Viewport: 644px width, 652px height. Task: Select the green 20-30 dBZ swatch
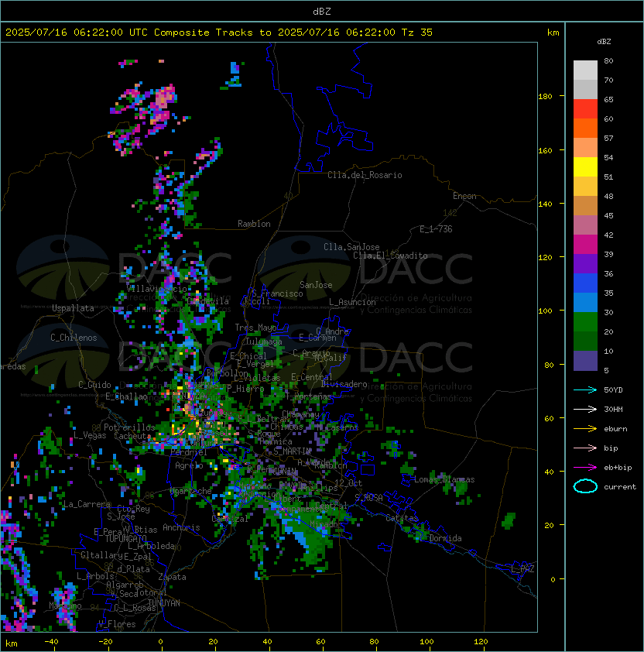(x=585, y=322)
